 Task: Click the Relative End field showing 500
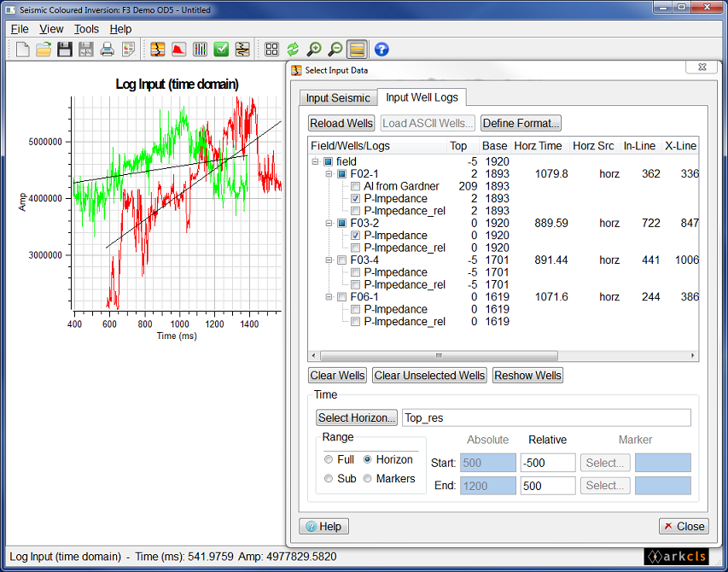[548, 486]
